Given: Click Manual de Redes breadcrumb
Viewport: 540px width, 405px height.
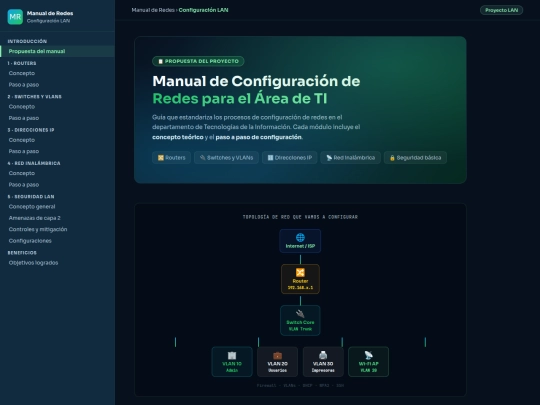Looking at the screenshot, I should coord(153,10).
